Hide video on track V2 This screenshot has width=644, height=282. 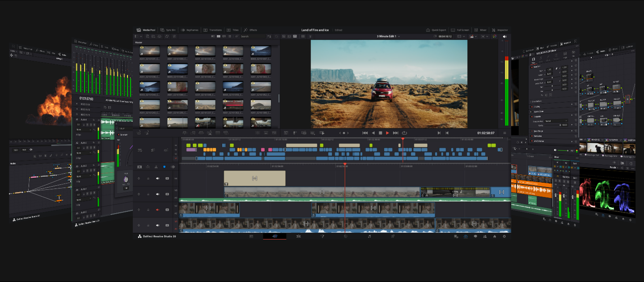[x=167, y=209]
